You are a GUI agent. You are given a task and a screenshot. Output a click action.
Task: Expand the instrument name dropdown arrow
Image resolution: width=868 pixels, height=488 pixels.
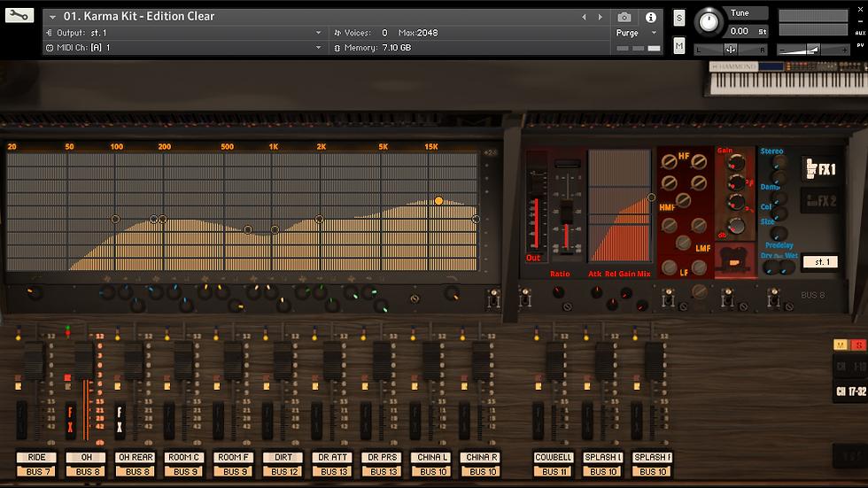pos(52,17)
